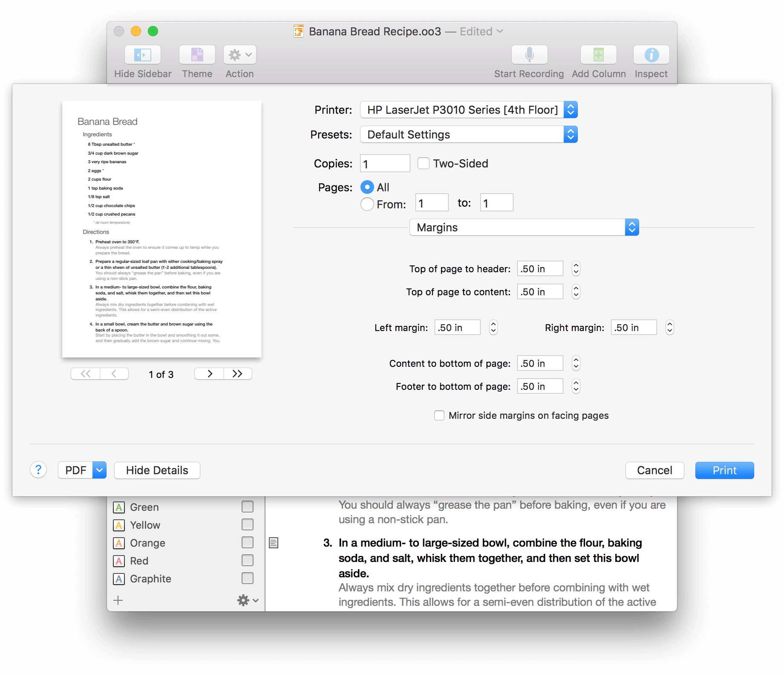
Task: Click the Green style icon in sidebar
Action: coord(119,507)
